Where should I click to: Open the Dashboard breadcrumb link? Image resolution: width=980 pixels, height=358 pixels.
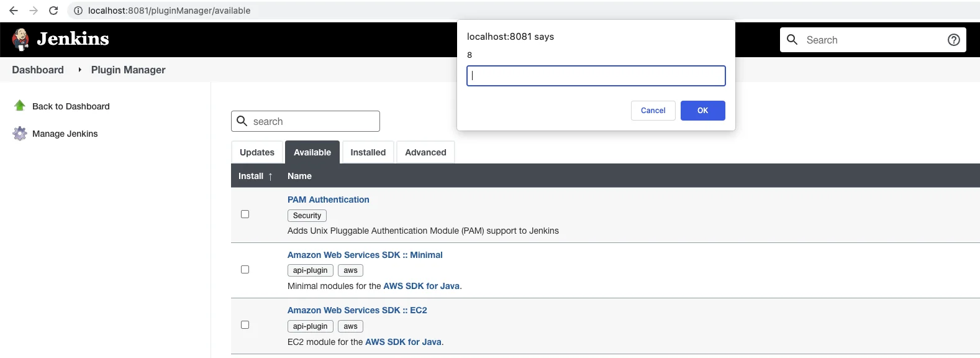(38, 70)
